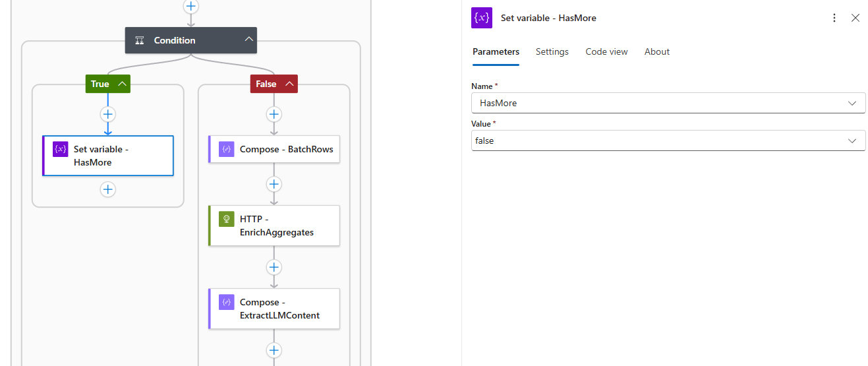This screenshot has height=366, width=868.
Task: Close the Set variable details panel
Action: pos(855,18)
